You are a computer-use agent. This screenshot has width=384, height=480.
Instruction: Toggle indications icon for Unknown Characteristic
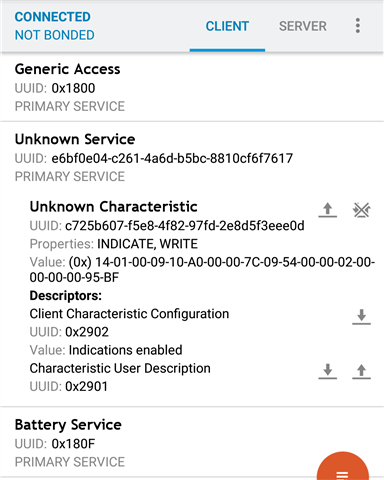coord(361,210)
